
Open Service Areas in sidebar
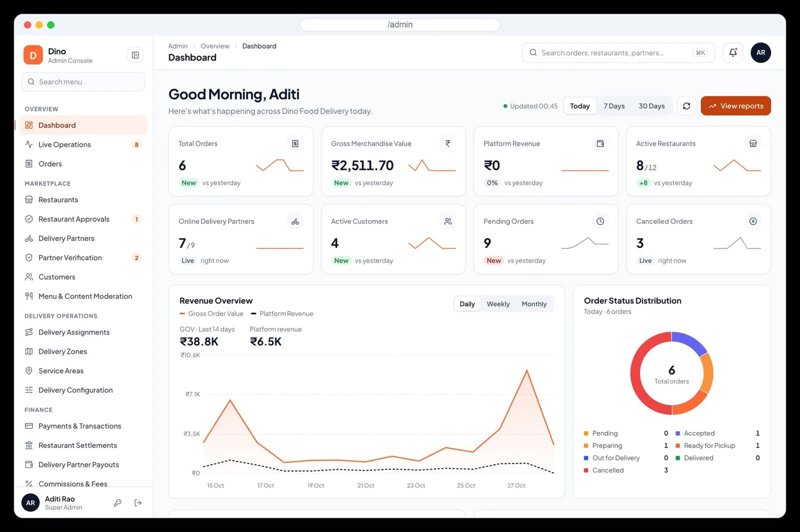[x=83, y=371]
